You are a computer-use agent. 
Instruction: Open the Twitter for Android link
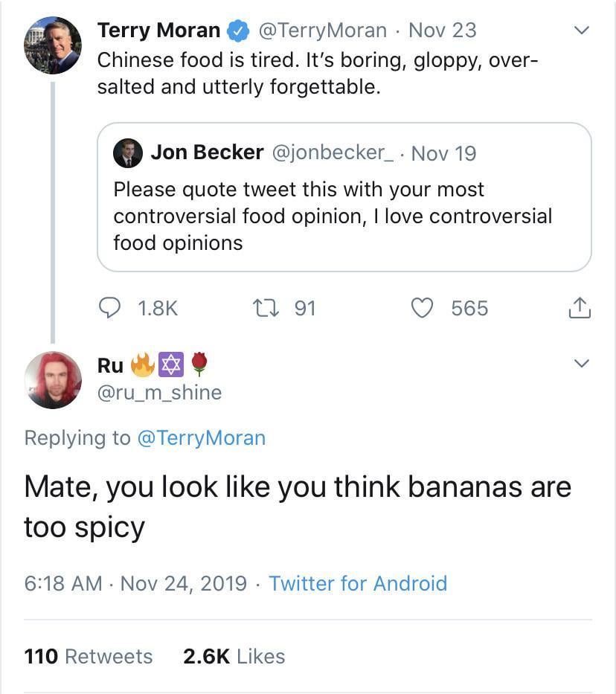pyautogui.click(x=358, y=582)
